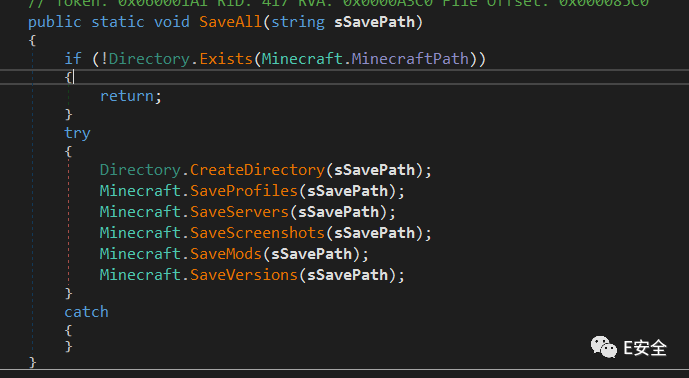Viewport: 689px width, 378px height.
Task: Place cursor on the return statement
Action: coord(131,96)
